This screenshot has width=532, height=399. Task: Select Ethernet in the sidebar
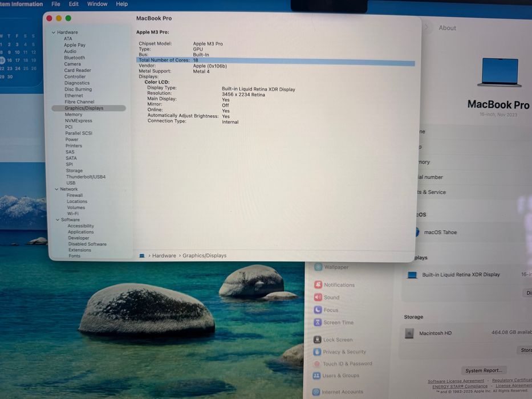coord(74,96)
